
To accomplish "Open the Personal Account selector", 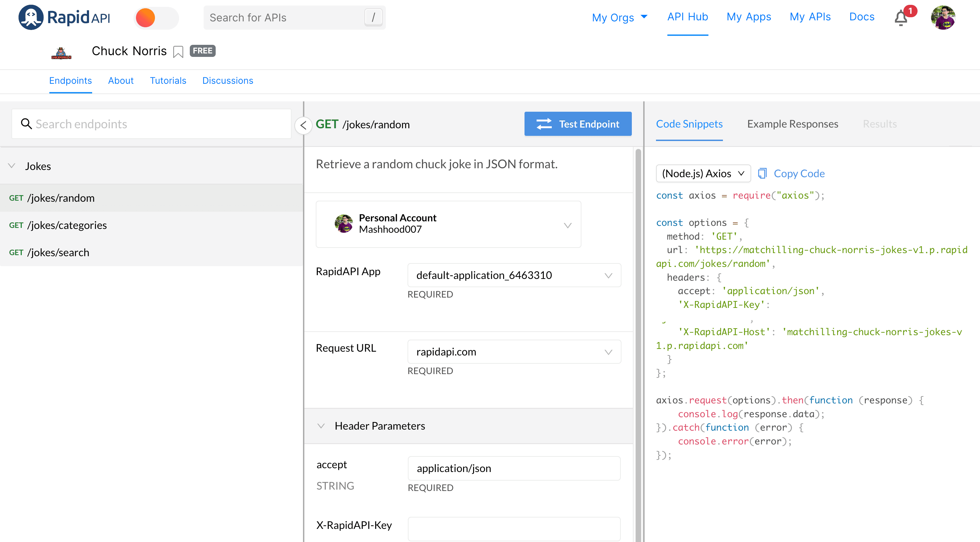I will click(x=448, y=224).
